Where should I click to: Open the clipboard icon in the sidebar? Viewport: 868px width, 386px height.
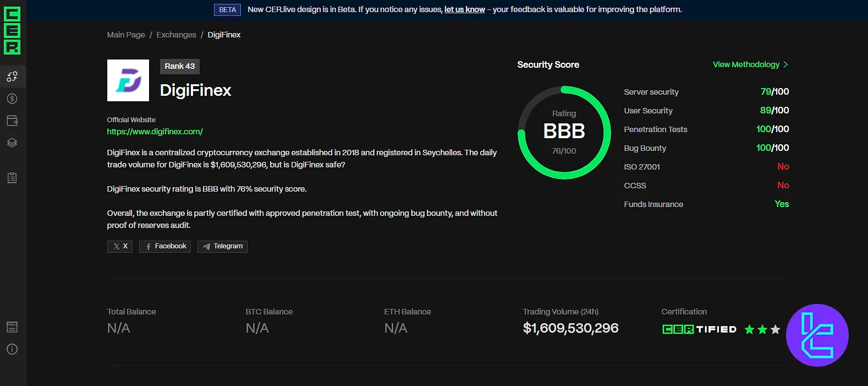point(12,178)
